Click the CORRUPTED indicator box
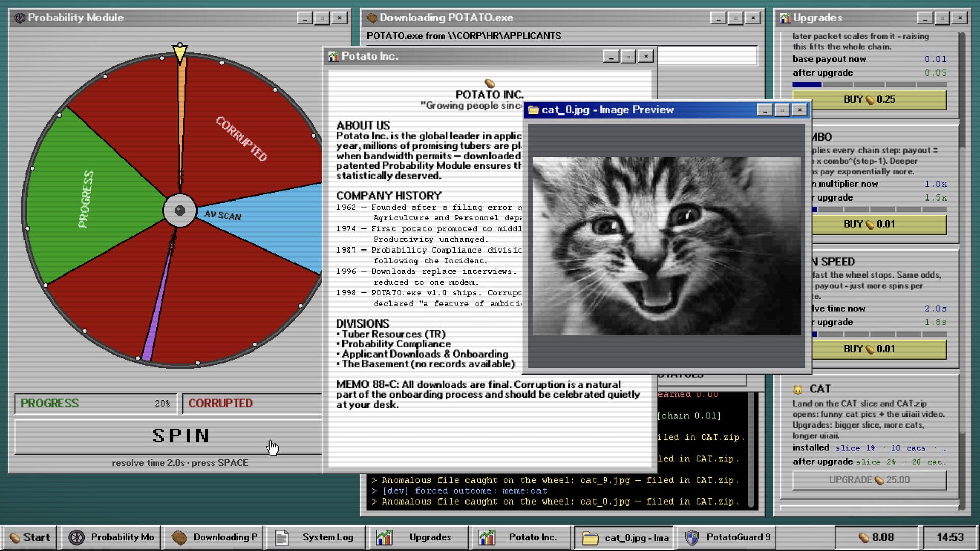 click(252, 403)
